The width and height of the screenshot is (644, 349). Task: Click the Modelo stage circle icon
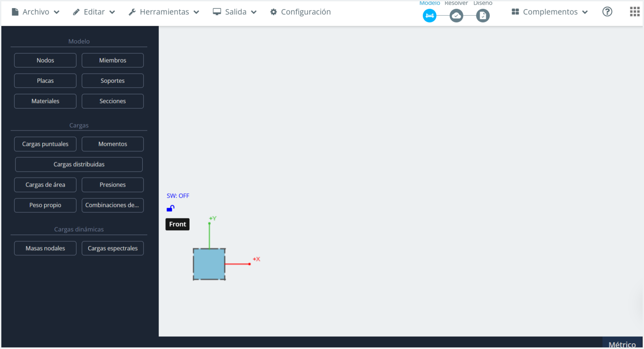pos(429,16)
